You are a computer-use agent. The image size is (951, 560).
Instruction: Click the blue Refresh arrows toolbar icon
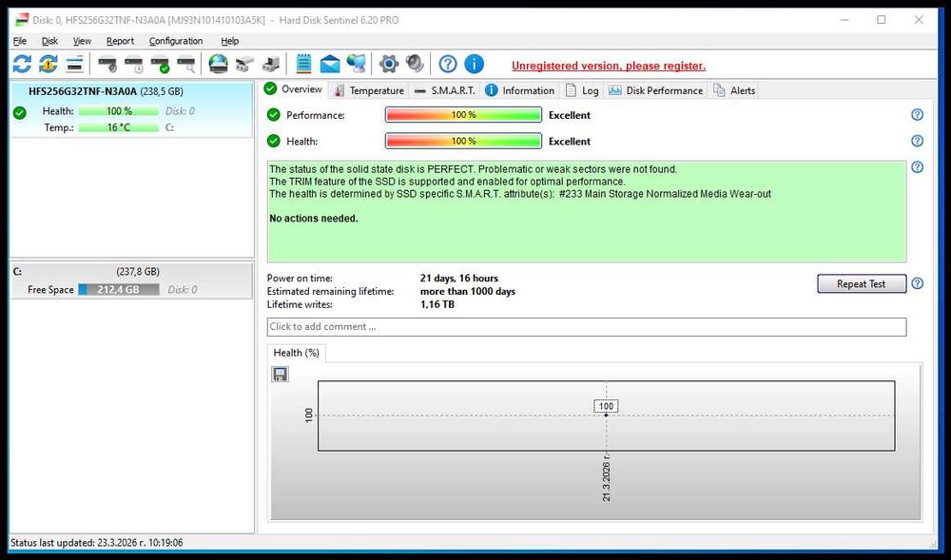[x=22, y=64]
